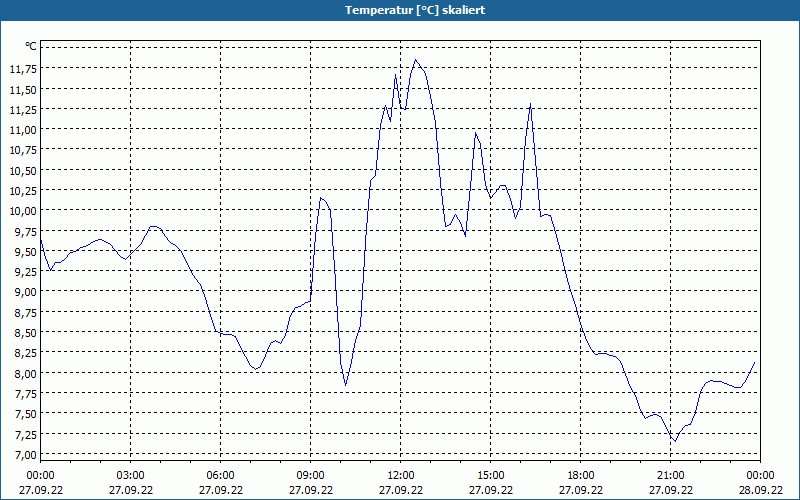Select the 10,50 y-axis label
The height and width of the screenshot is (500, 800).
pos(23,170)
